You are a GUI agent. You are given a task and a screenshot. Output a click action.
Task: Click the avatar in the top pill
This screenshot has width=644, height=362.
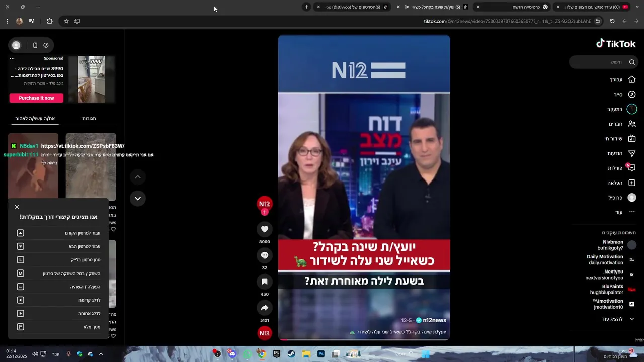click(16, 45)
